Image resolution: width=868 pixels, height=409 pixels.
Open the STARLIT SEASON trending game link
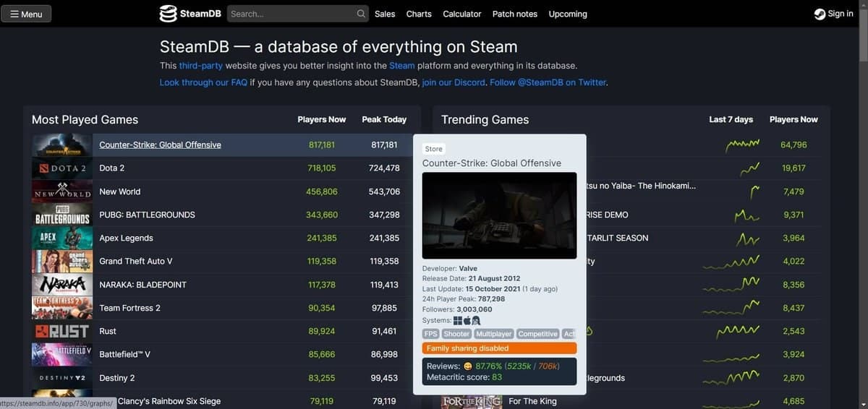(618, 238)
